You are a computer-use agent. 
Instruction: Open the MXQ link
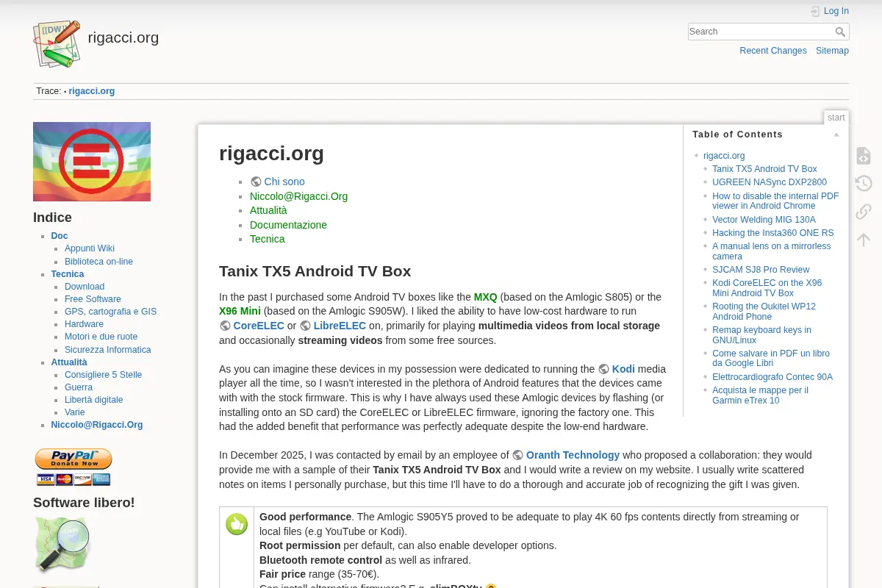click(485, 297)
